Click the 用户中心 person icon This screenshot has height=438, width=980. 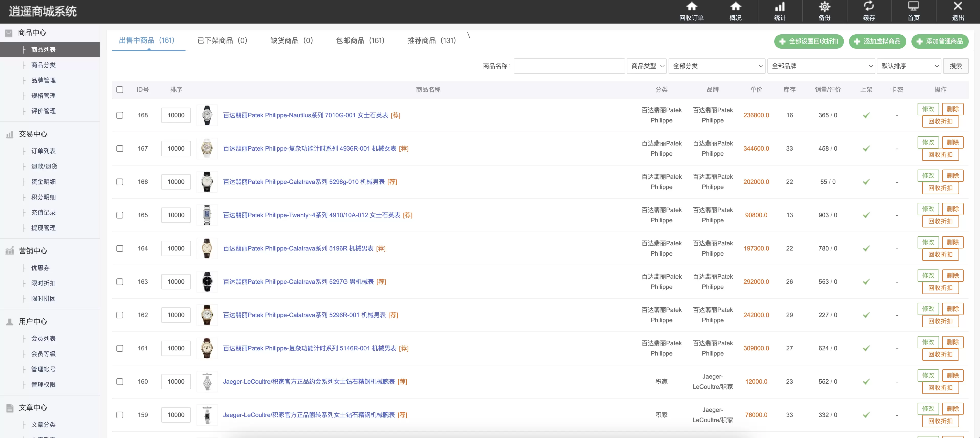9,321
